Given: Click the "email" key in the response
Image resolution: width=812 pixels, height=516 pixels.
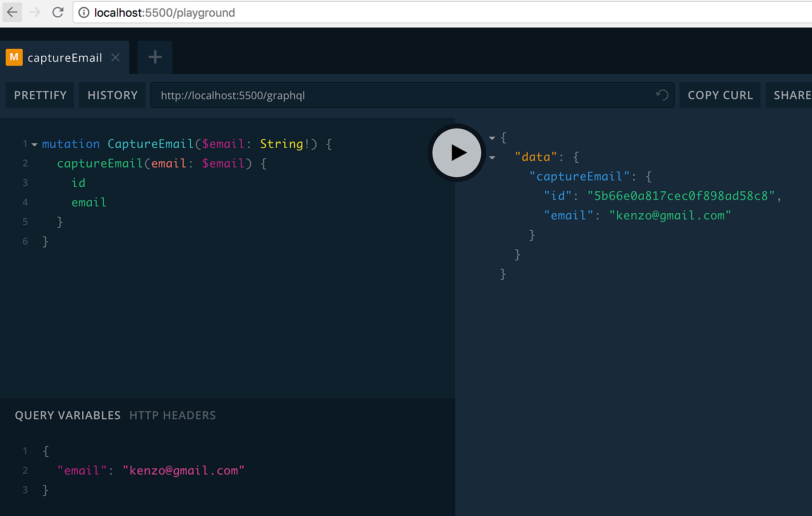Looking at the screenshot, I should tap(569, 215).
